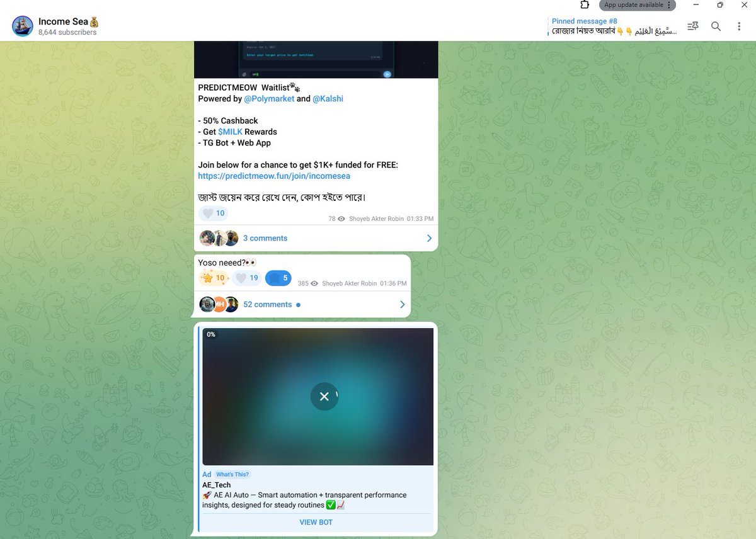Open the predictmeow.fun/join/incomesea link

274,176
